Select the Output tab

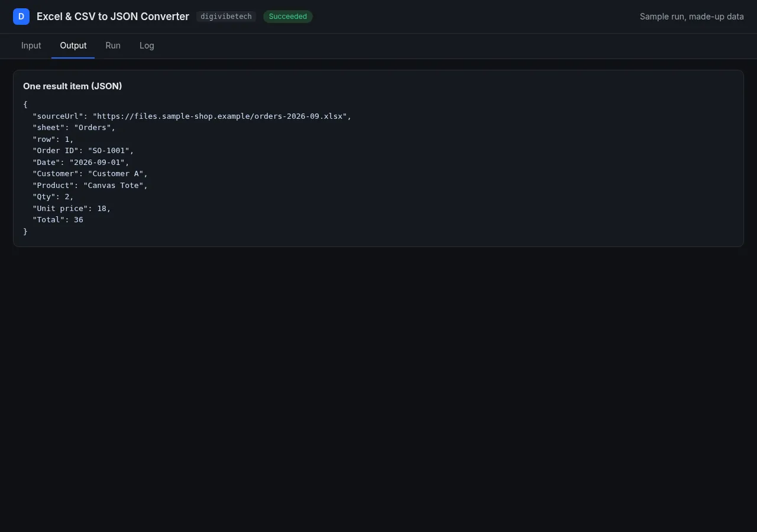(73, 46)
